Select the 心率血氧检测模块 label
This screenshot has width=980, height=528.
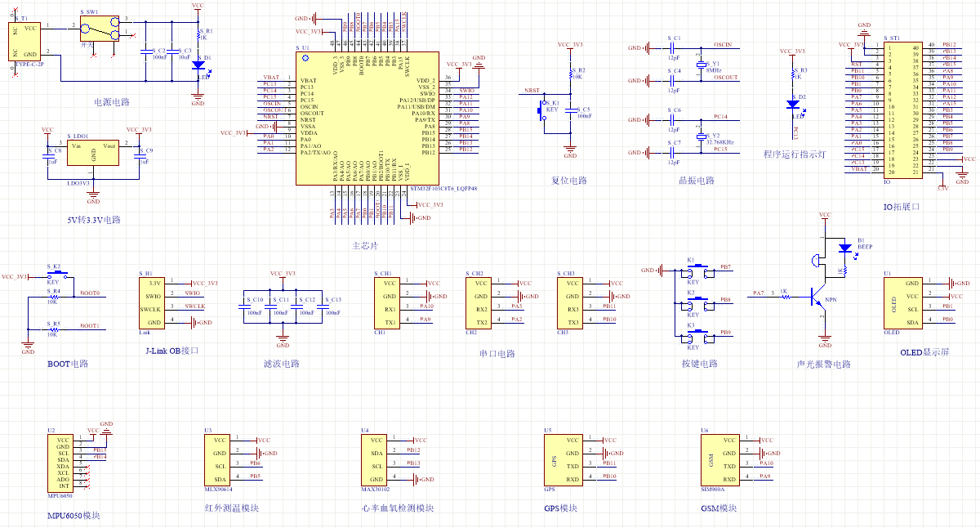pos(398,508)
